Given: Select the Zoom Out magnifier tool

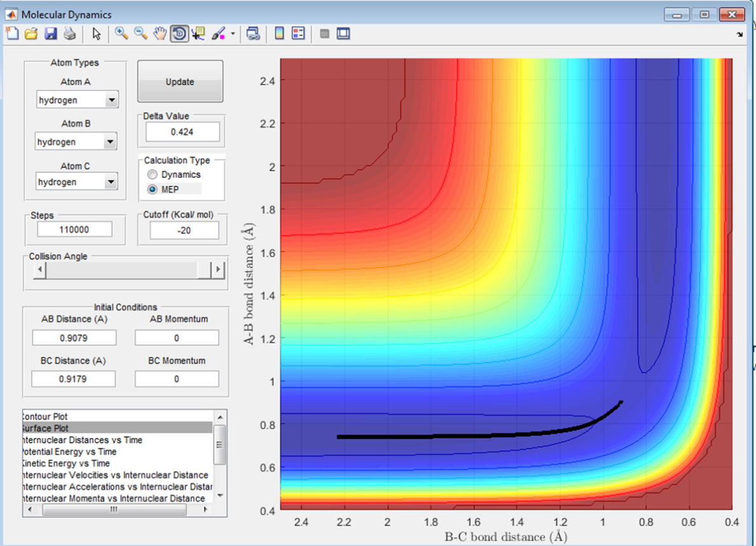Looking at the screenshot, I should (x=140, y=34).
